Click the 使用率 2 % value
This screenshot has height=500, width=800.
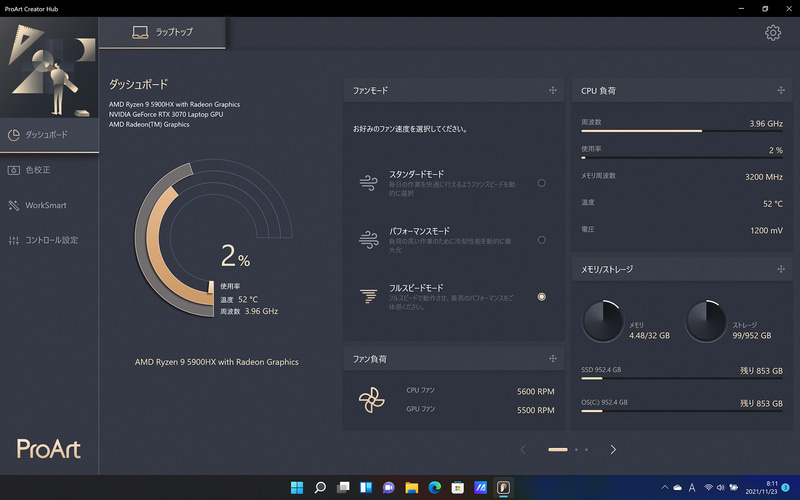776,150
